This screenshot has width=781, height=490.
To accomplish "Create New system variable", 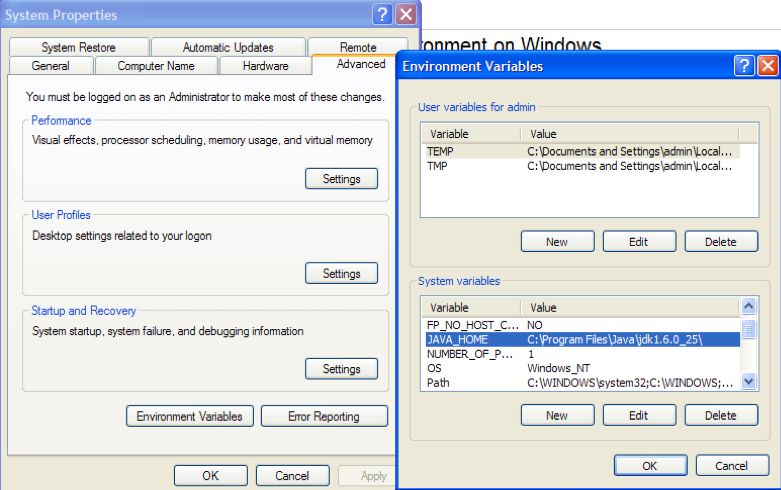I will (557, 415).
